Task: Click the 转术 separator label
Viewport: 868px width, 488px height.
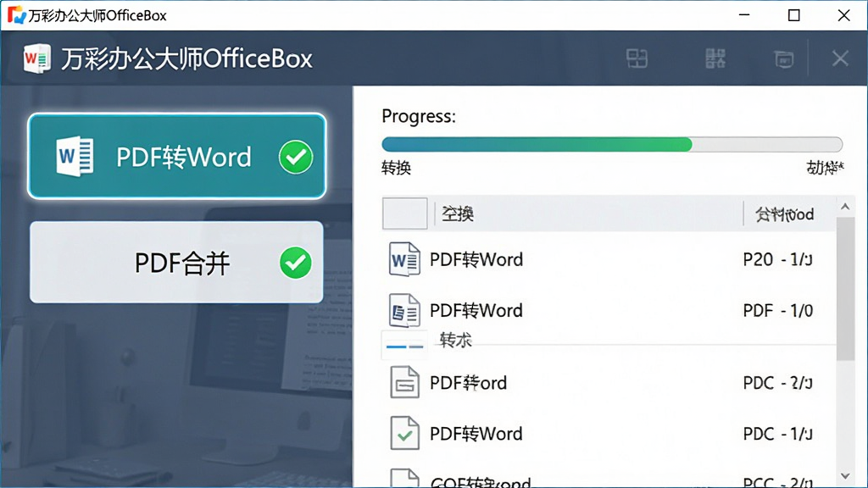Action: pos(455,340)
